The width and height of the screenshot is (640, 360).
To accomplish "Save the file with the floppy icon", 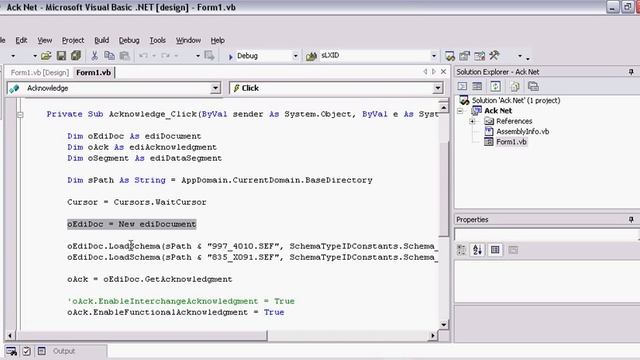I will coord(61,56).
